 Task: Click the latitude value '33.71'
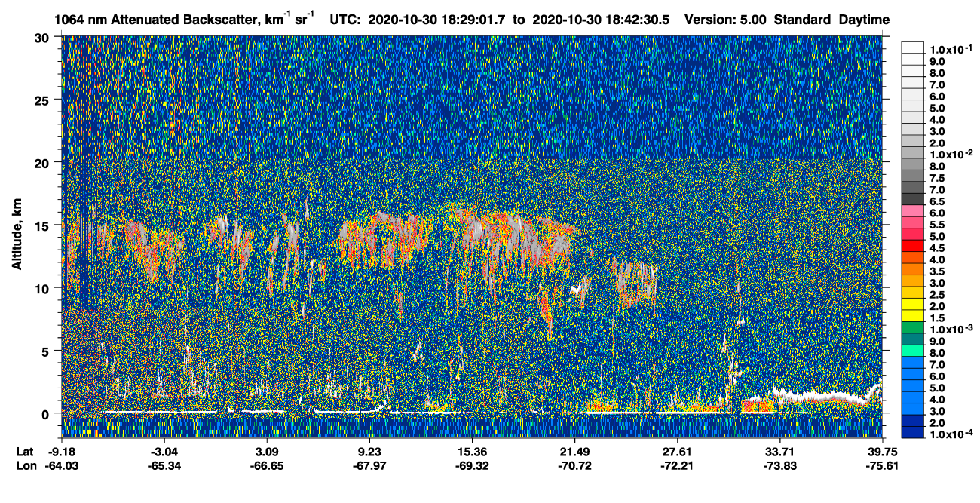pos(779,452)
